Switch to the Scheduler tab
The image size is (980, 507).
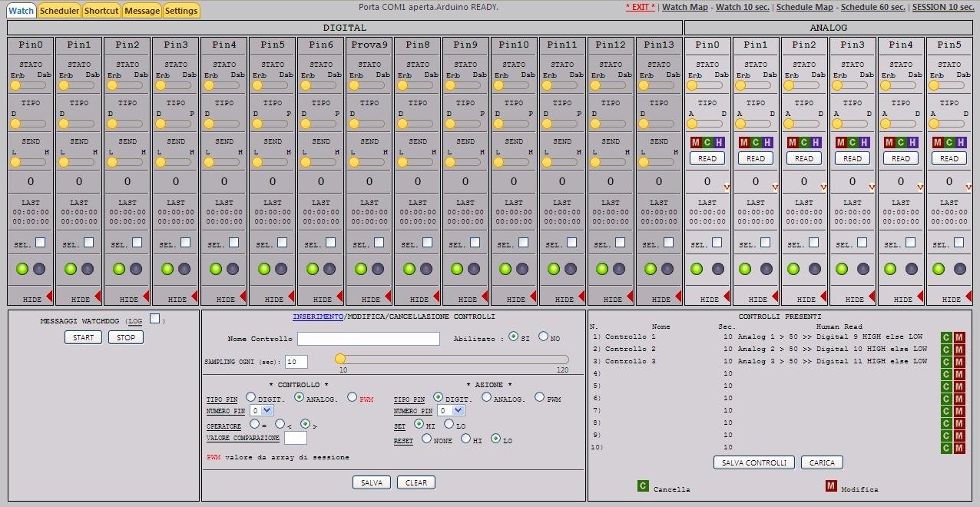pyautogui.click(x=59, y=11)
